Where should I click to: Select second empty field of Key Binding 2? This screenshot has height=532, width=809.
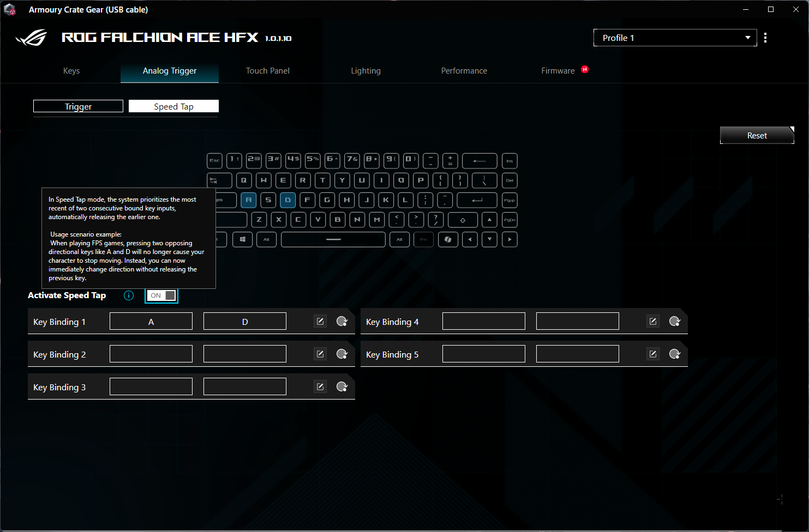245,354
